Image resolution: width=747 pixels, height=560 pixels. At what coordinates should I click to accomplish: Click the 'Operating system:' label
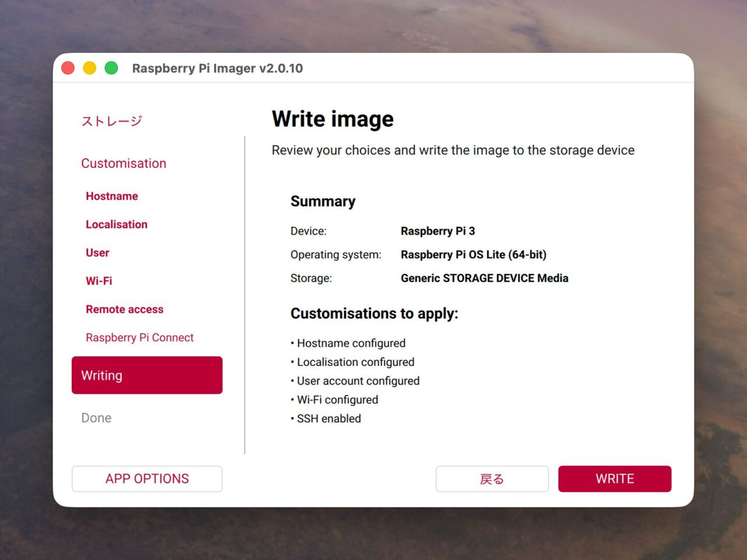pos(336,255)
